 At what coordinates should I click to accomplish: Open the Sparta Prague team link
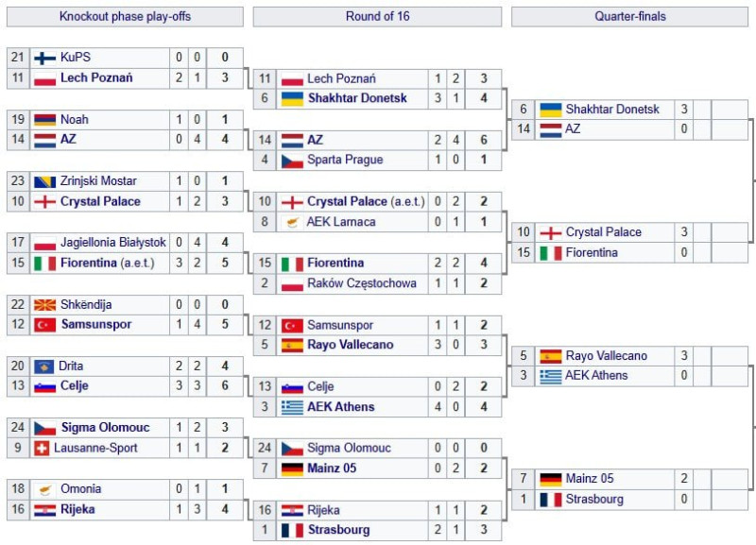tap(345, 161)
